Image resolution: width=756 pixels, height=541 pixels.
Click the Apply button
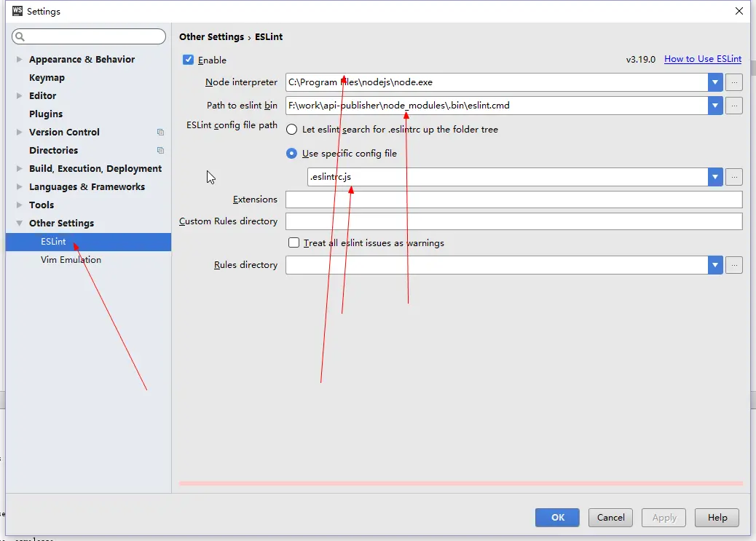[664, 518]
